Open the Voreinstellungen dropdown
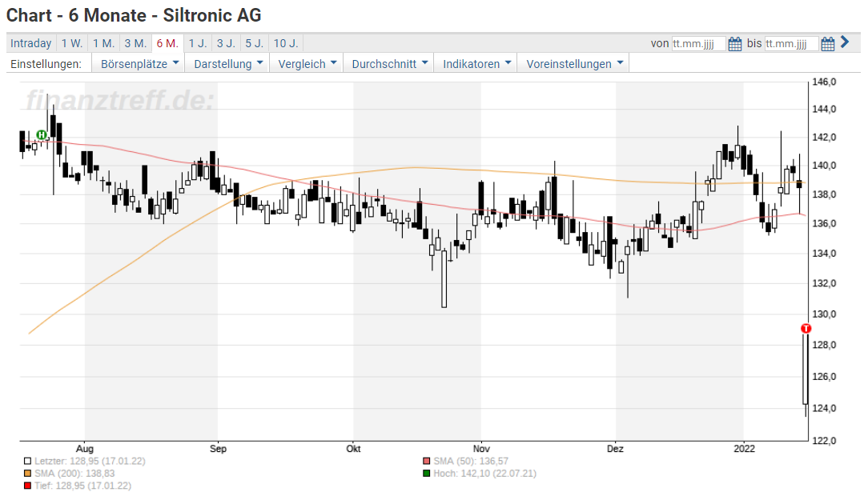Image resolution: width=868 pixels, height=496 pixels. (x=574, y=63)
